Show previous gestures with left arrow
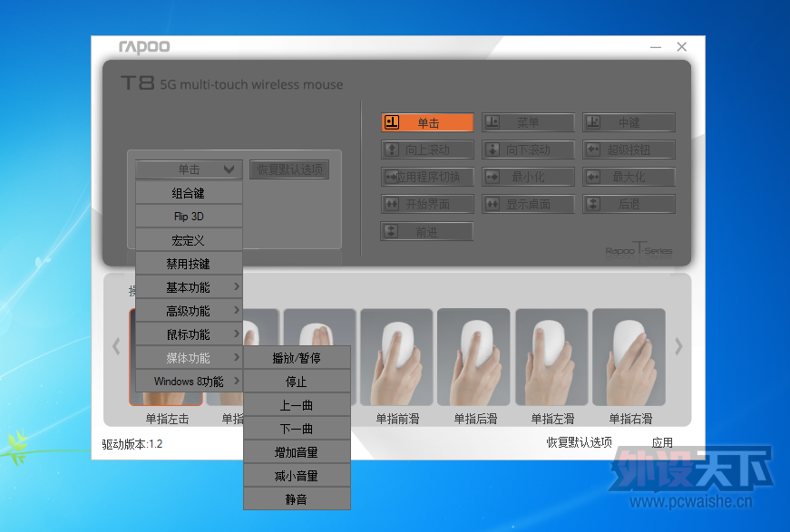The width and height of the screenshot is (790, 532). coord(116,346)
